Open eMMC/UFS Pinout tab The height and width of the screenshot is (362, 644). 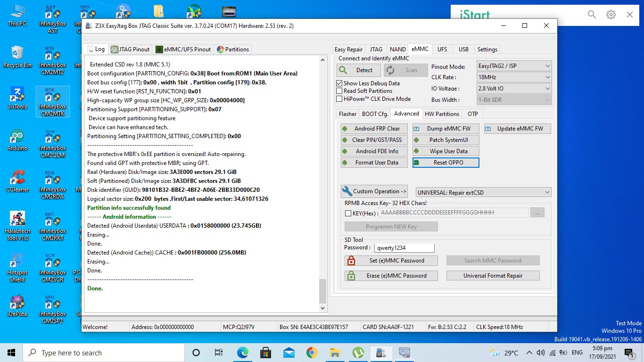184,49
